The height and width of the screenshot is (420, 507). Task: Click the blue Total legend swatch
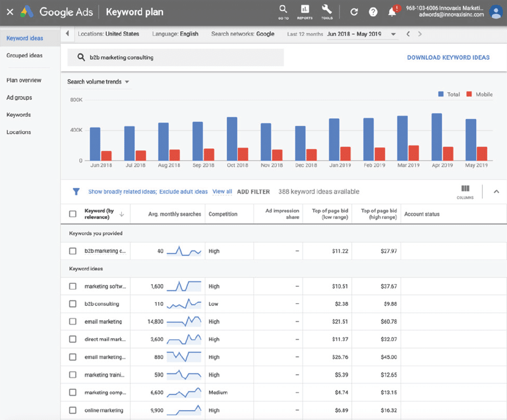[x=441, y=94]
